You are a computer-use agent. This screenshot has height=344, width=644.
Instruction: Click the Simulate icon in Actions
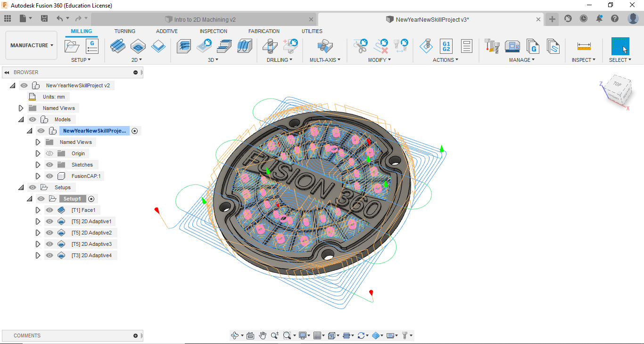(x=426, y=46)
